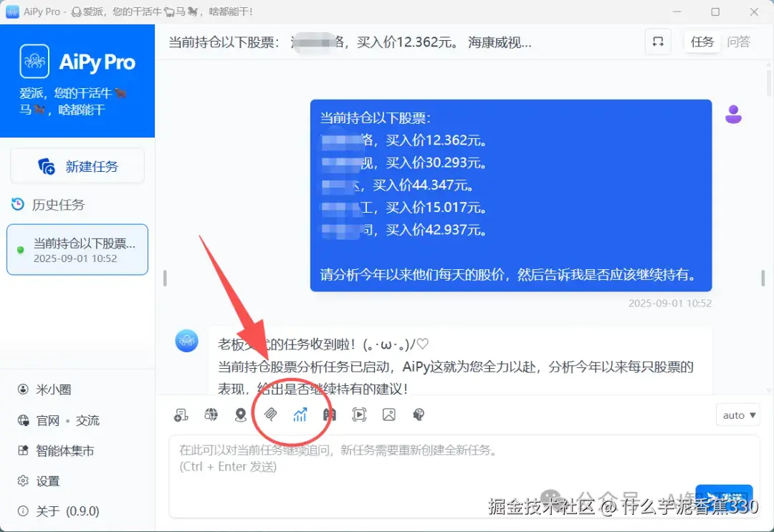Click the new document icon in toolbar

[181, 415]
